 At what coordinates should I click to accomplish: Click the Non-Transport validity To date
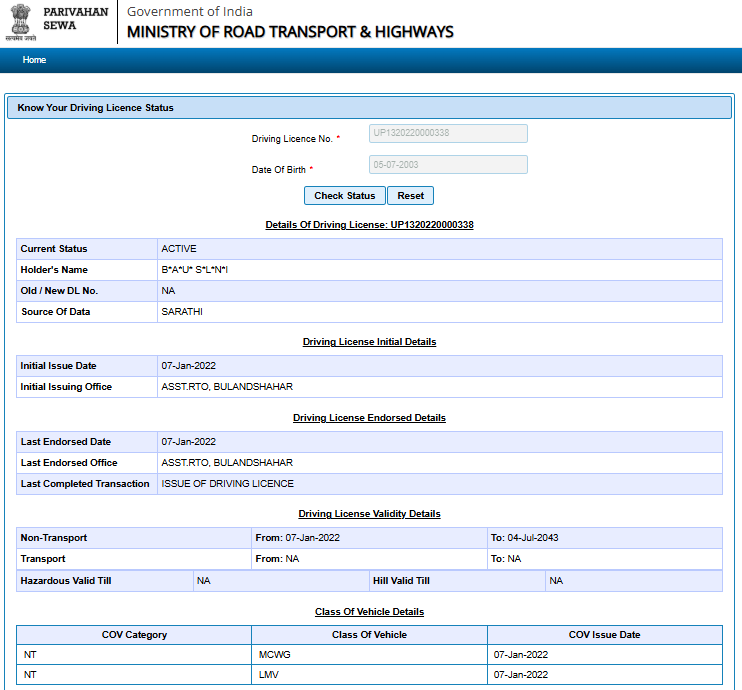point(532,538)
